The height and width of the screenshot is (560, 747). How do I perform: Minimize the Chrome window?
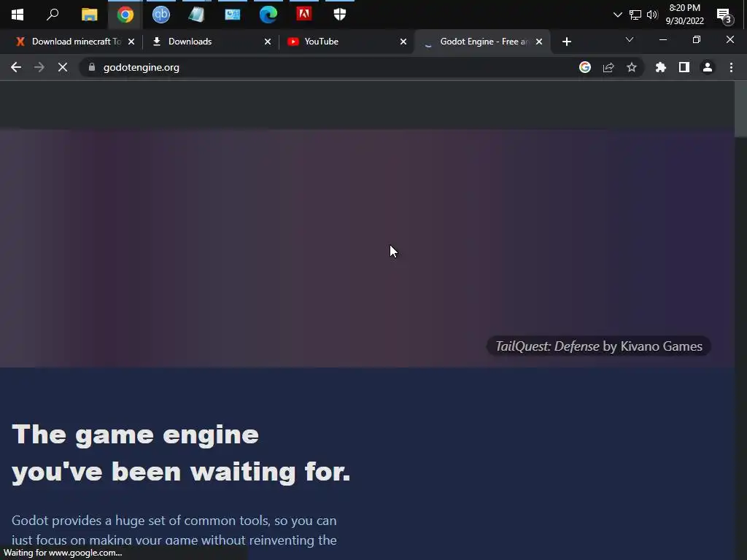[662, 40]
